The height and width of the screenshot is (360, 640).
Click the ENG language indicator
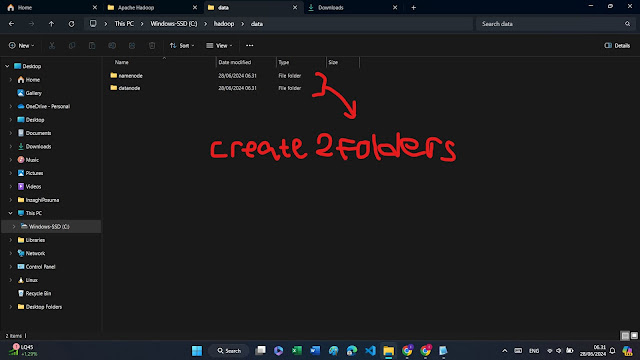pyautogui.click(x=534, y=351)
